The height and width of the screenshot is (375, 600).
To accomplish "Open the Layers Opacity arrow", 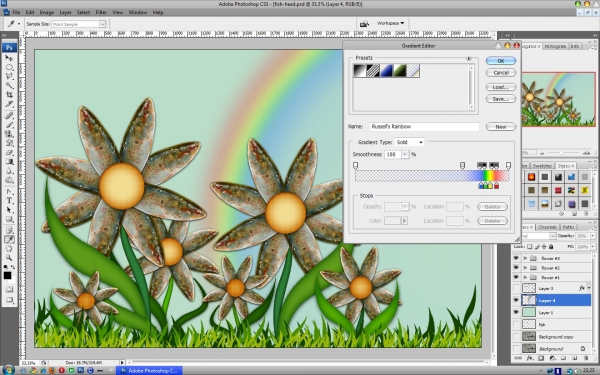I will (x=593, y=236).
